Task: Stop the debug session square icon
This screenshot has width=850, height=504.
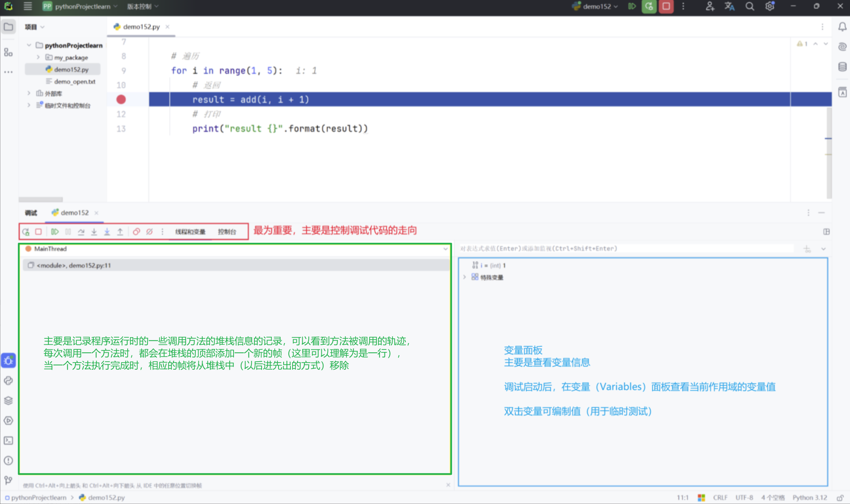Action: click(39, 232)
